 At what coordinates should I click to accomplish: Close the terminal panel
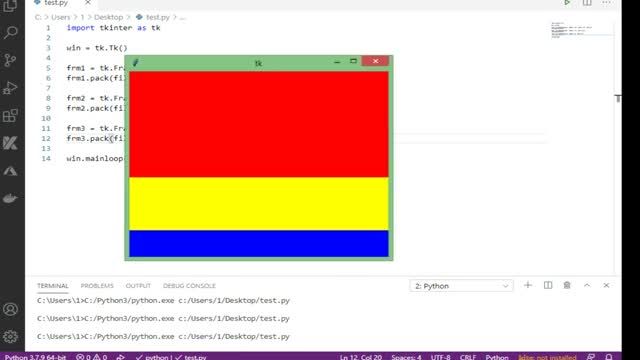click(607, 285)
